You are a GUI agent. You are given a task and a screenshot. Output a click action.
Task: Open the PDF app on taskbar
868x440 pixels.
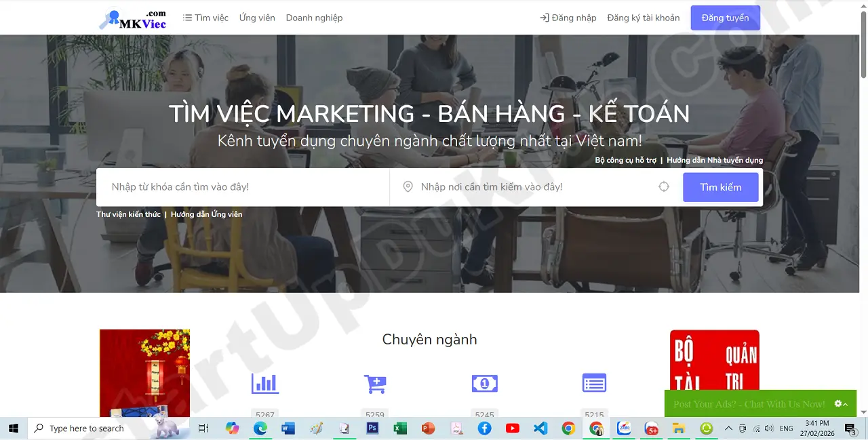(x=457, y=428)
